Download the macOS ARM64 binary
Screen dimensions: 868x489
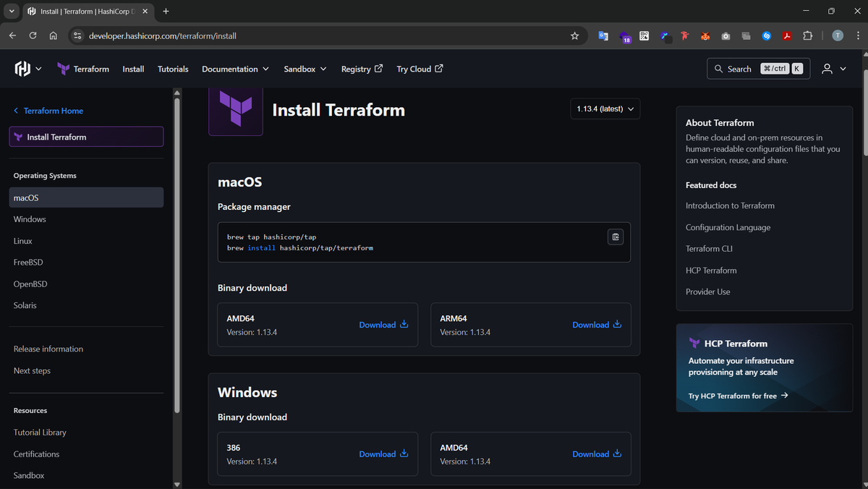point(597,325)
